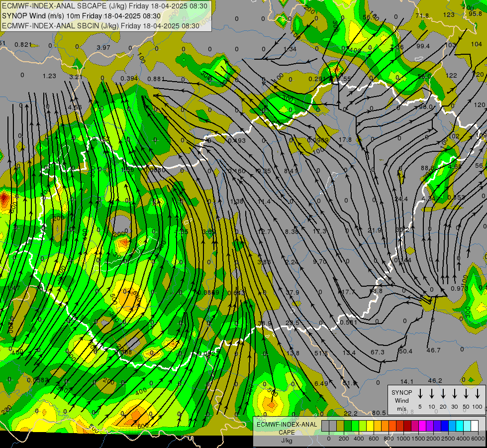Pick the pure yellow CAPE legend swatch
The image size is (487, 448).
pyautogui.click(x=370, y=426)
